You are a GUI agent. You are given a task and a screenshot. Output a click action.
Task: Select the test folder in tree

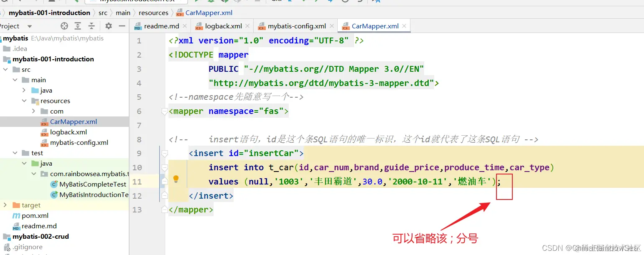[37, 153]
